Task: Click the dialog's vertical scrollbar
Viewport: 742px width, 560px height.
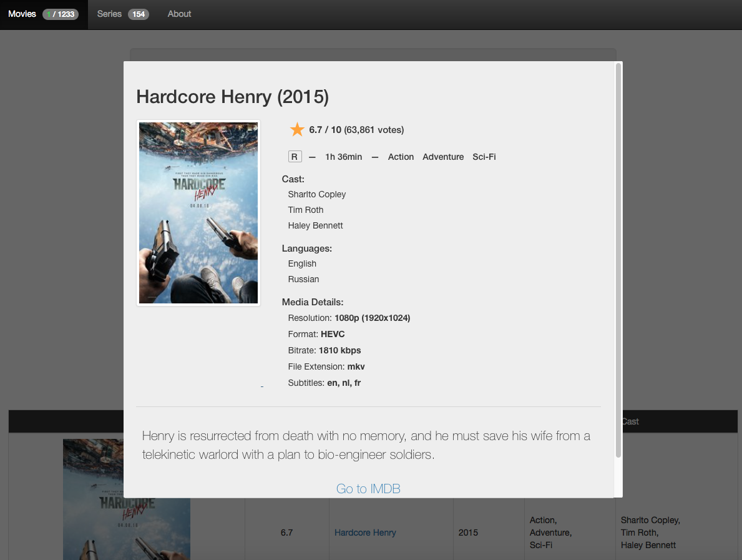Action: pos(618,260)
